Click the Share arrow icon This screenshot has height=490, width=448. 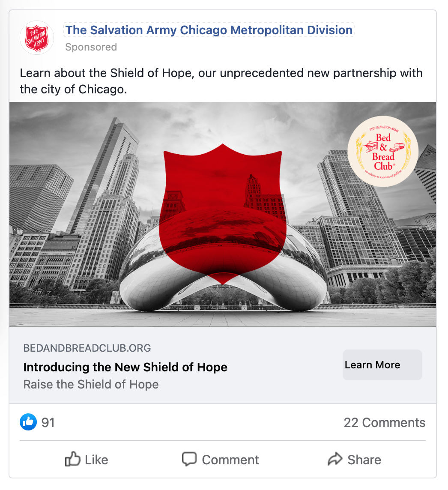pos(335,459)
